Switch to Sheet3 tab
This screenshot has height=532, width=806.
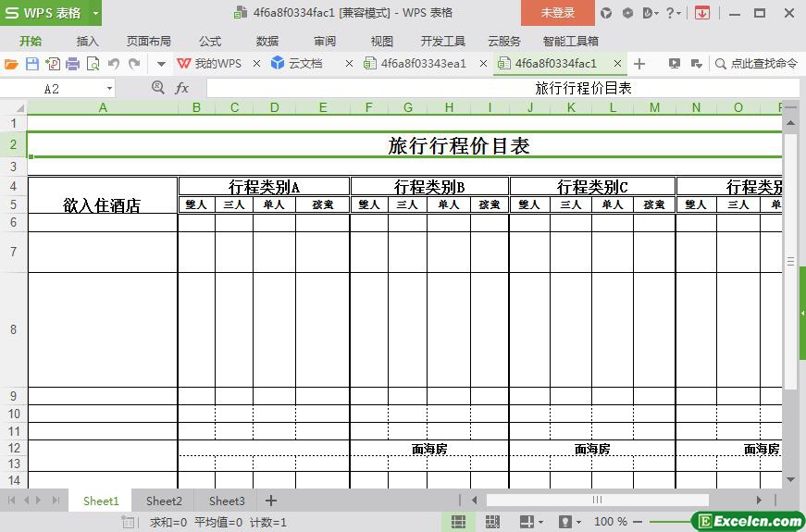(227, 501)
